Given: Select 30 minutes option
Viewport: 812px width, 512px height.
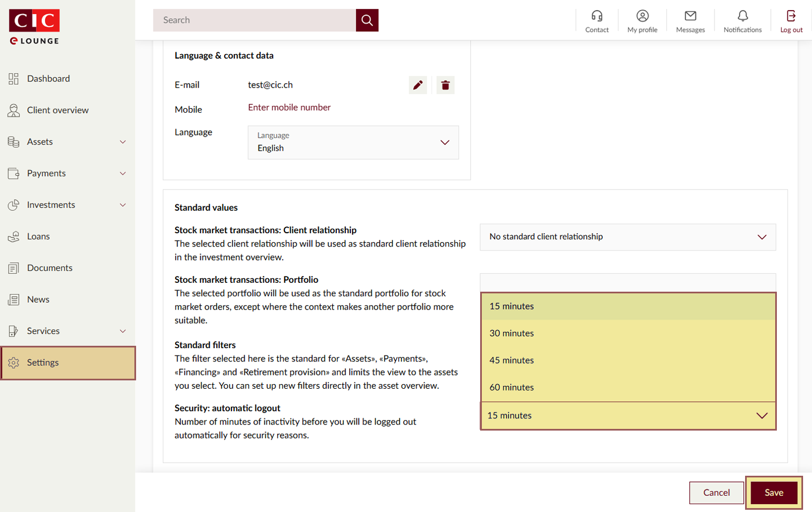Looking at the screenshot, I should (x=511, y=334).
